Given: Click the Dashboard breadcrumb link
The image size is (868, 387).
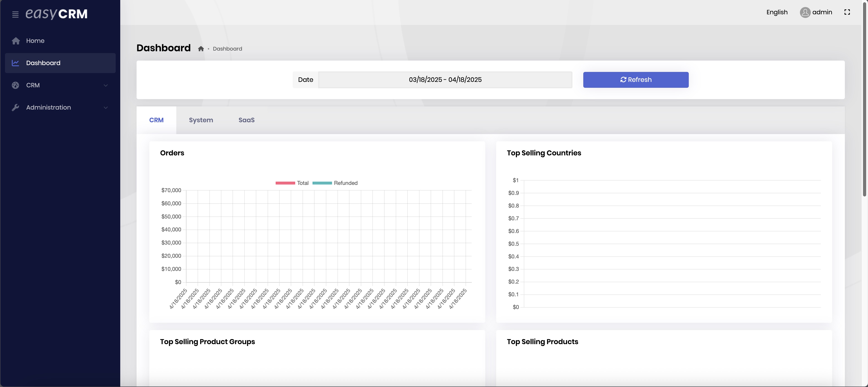Looking at the screenshot, I should pos(227,49).
